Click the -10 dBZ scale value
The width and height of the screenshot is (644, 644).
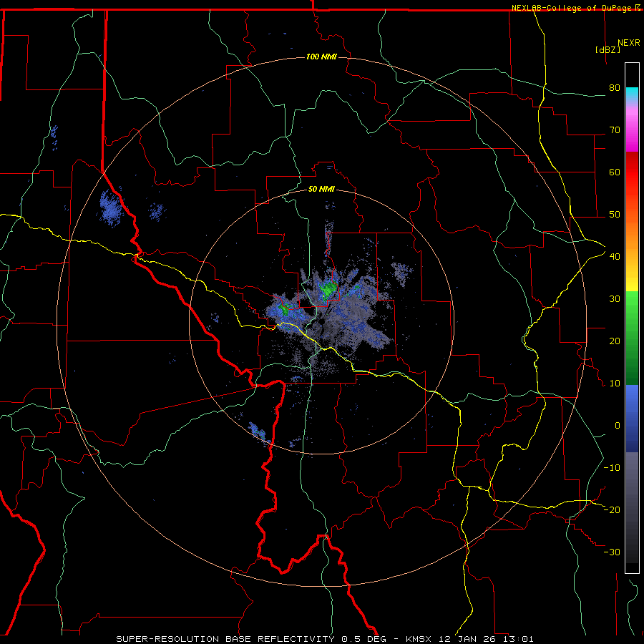612,468
